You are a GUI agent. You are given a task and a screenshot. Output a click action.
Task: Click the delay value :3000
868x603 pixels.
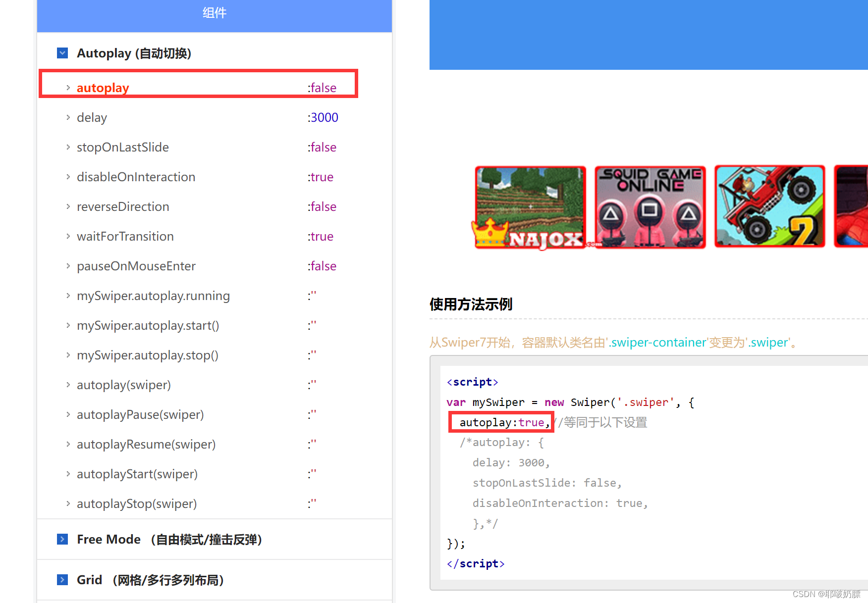coord(323,117)
